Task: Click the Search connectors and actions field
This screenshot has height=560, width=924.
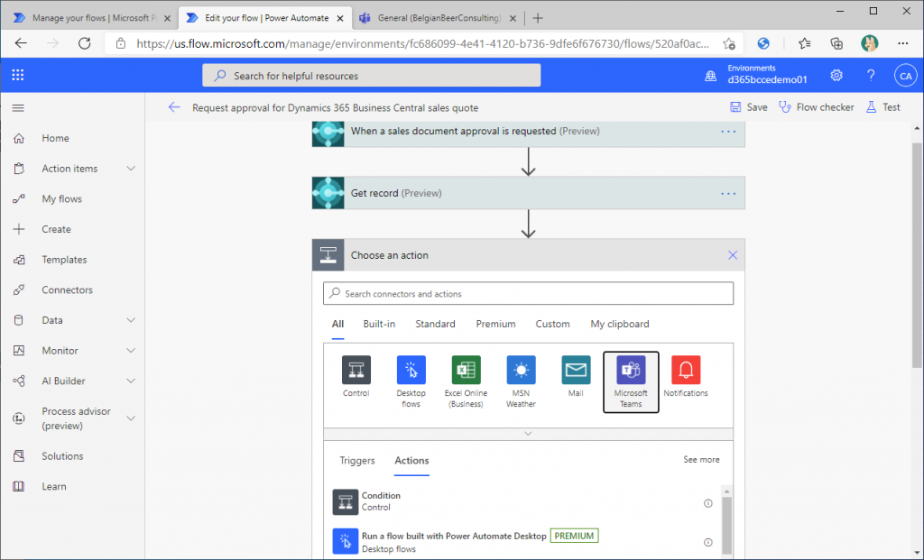Action: 528,293
